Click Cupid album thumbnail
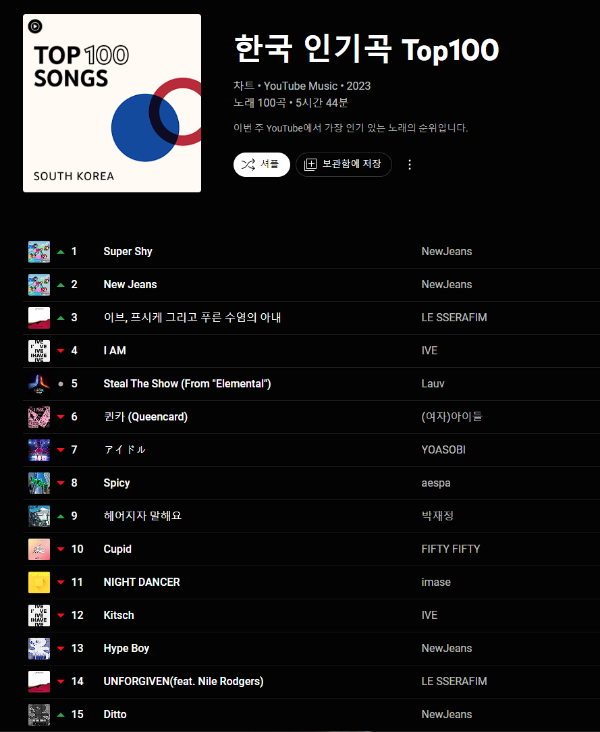Image resolution: width=600 pixels, height=732 pixels. pyautogui.click(x=39, y=549)
